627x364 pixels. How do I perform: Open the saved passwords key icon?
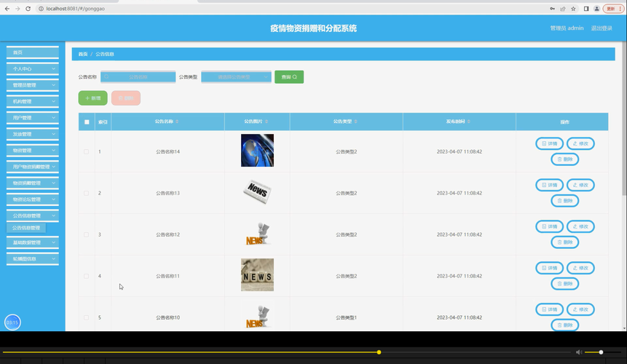click(x=552, y=9)
